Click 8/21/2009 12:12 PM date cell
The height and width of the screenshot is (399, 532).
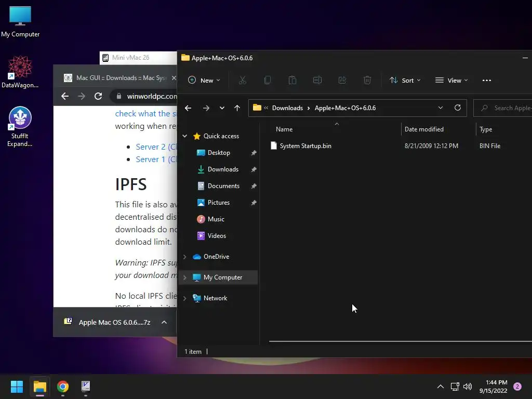431,146
